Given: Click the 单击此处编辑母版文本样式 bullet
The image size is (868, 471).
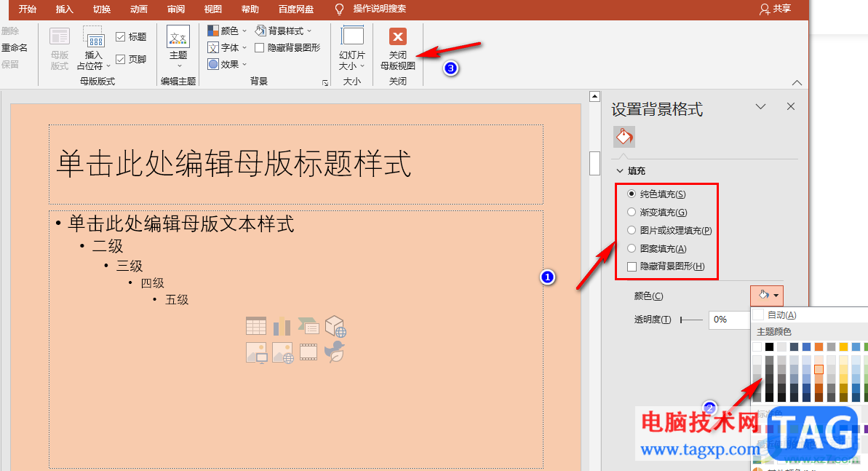Looking at the screenshot, I should click(x=181, y=224).
